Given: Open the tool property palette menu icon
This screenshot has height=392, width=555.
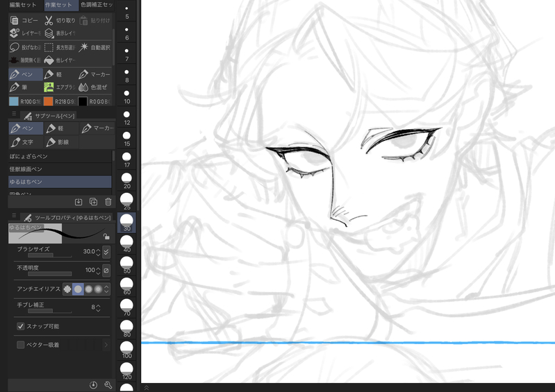Looking at the screenshot, I should (x=14, y=215).
